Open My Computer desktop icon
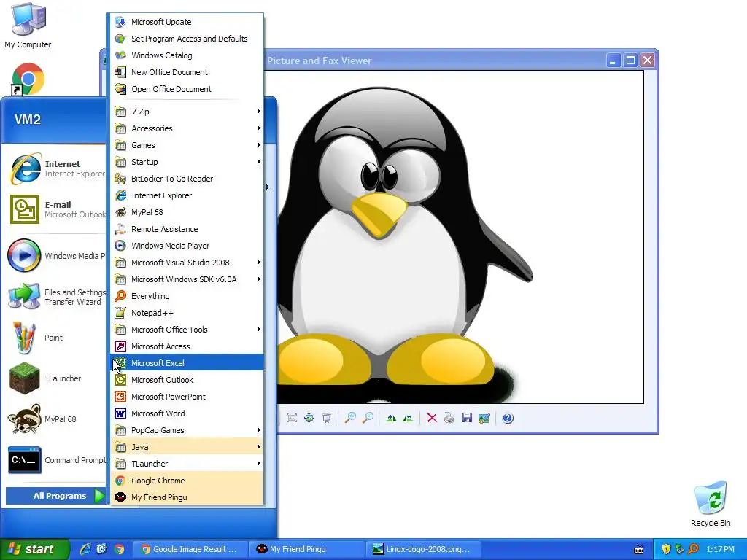 (28, 25)
